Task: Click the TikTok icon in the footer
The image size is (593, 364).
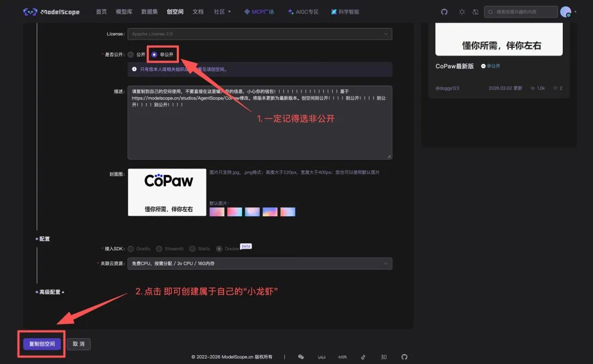Action: pyautogui.click(x=363, y=357)
